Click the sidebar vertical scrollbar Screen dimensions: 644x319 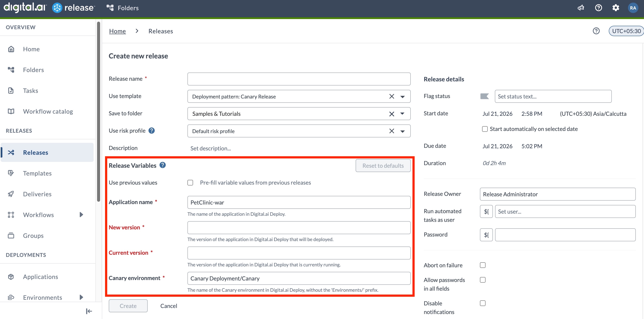[x=99, y=112]
